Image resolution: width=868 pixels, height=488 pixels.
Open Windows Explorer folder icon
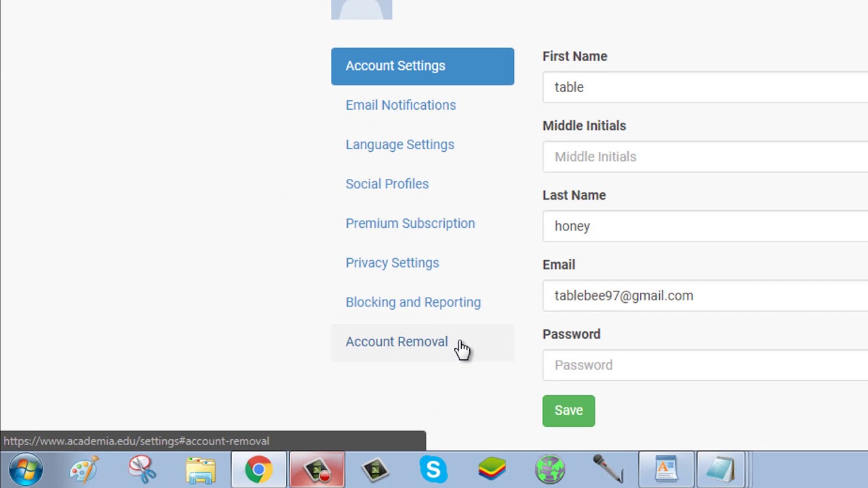tap(201, 469)
